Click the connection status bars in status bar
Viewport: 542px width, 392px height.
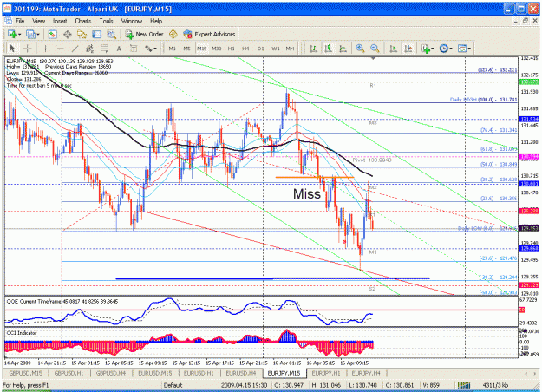tap(464, 385)
